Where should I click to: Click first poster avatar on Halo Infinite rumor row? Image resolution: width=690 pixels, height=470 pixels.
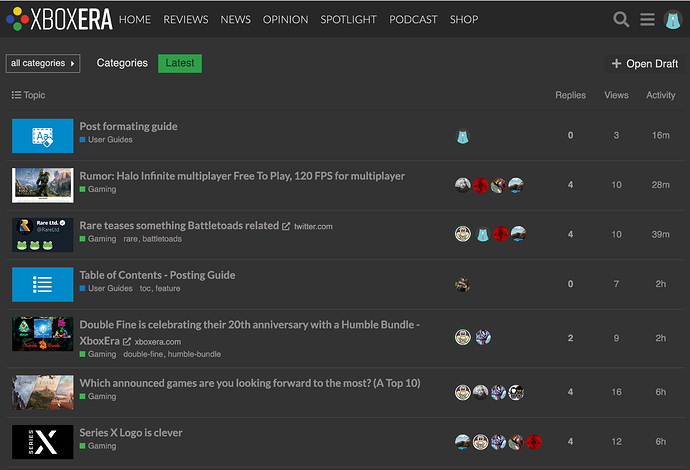(462, 185)
